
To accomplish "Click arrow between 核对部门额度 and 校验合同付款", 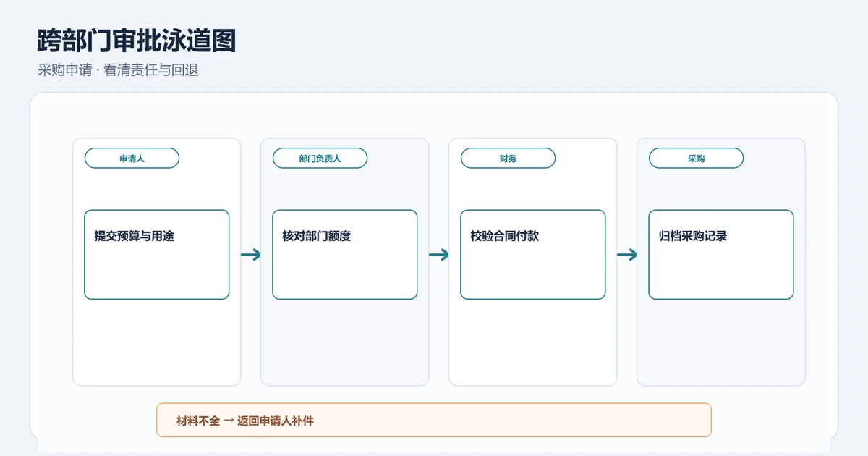I will tap(439, 255).
